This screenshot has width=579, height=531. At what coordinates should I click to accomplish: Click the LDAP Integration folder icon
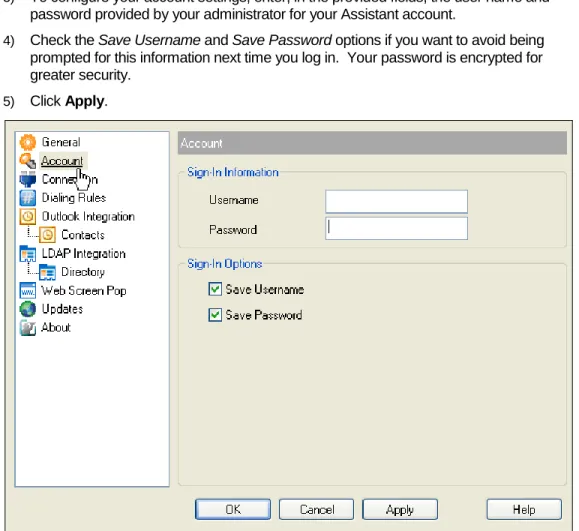(28, 254)
